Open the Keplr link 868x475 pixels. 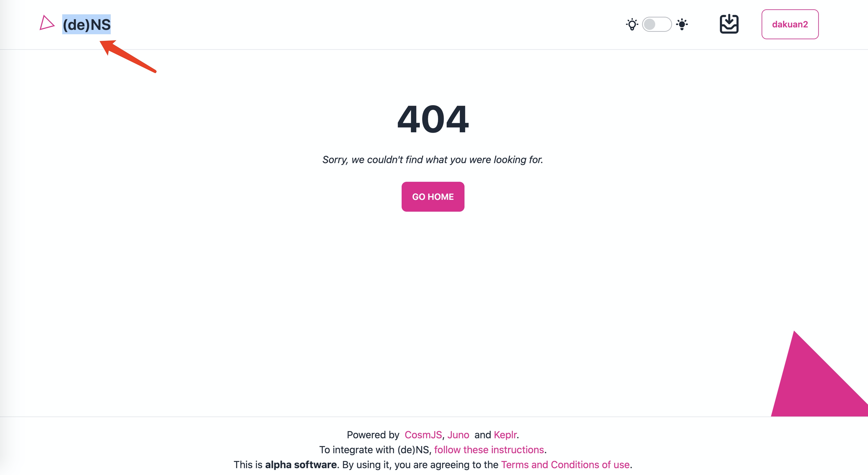pyautogui.click(x=505, y=435)
